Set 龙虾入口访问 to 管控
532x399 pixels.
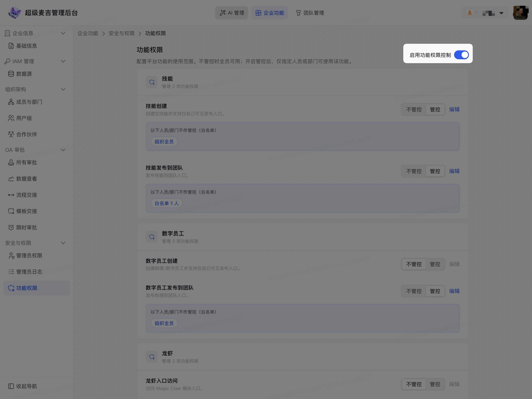[x=435, y=384]
